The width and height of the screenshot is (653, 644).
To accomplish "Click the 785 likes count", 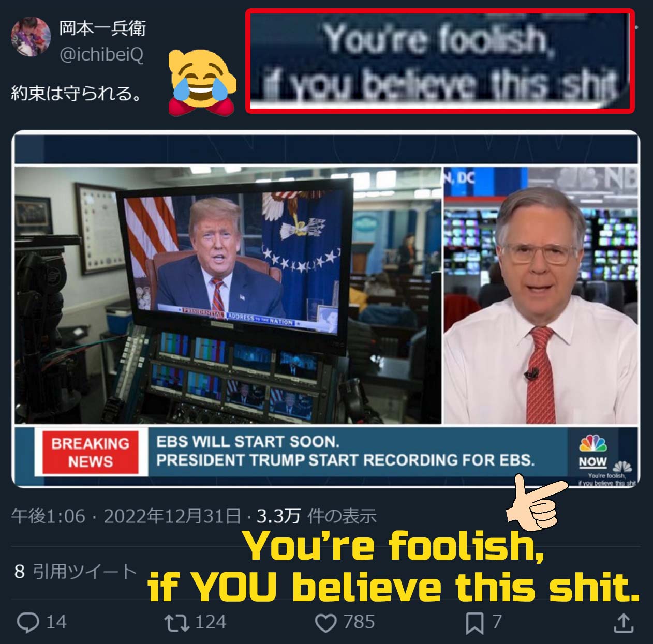I will 359,622.
